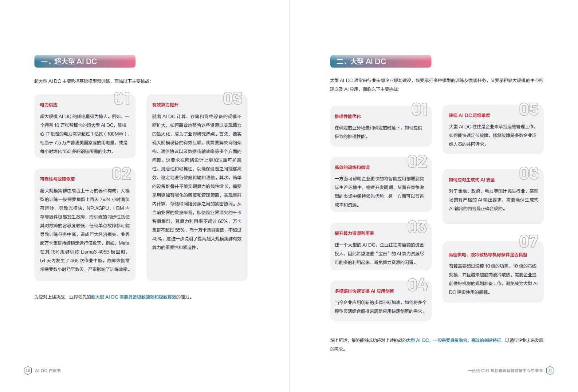Click the line mentioning 1 亿瓦（100MW）
The width and height of the screenshot is (578, 392).
[x=85, y=134]
